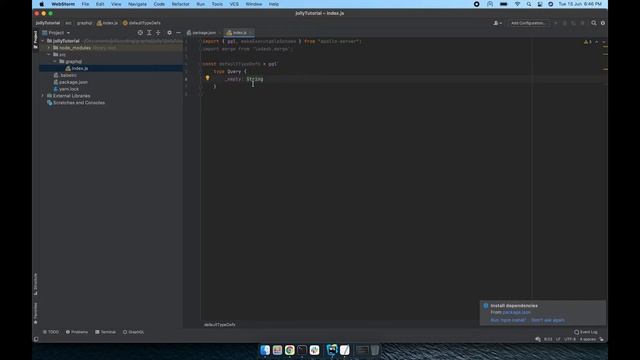Click the defaultTypeDefs breadcrumb below editor
This screenshot has width=640, height=360.
pyautogui.click(x=220, y=325)
